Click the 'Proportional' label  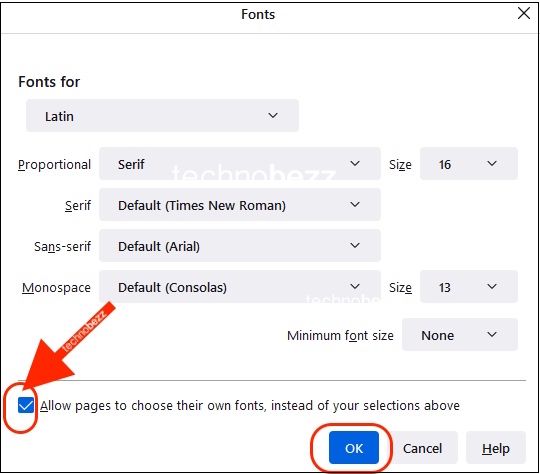(x=54, y=165)
